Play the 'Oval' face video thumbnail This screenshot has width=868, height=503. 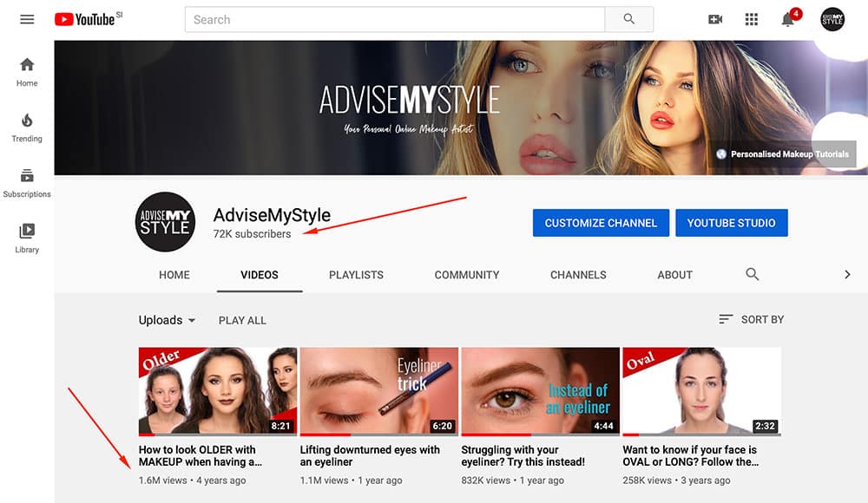click(702, 391)
